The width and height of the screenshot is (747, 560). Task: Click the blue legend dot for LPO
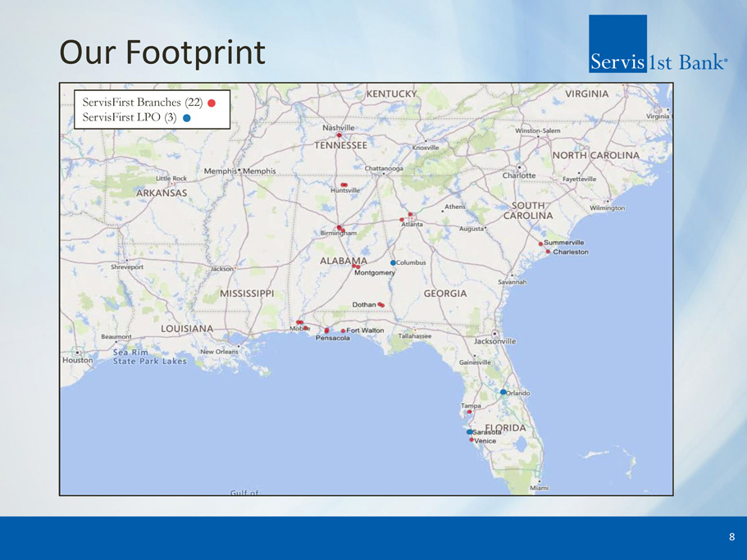pos(187,118)
